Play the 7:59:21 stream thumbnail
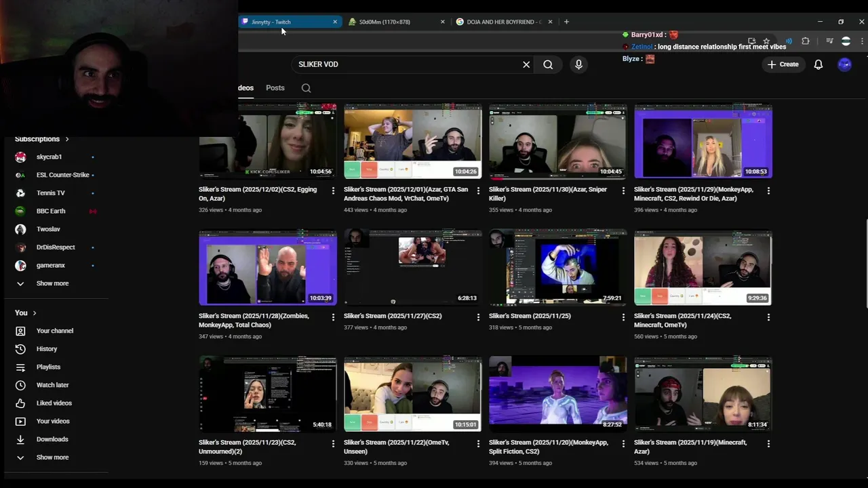868x488 pixels. (558, 268)
